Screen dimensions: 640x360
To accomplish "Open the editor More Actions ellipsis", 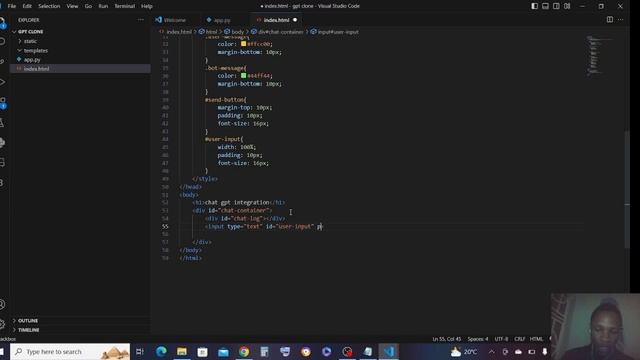I will (x=620, y=20).
